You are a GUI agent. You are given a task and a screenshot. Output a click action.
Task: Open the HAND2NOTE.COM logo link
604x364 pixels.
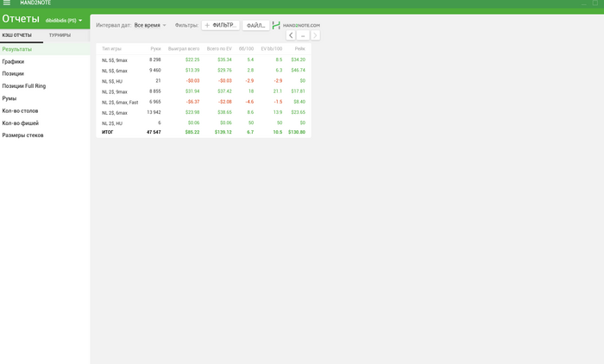click(296, 25)
